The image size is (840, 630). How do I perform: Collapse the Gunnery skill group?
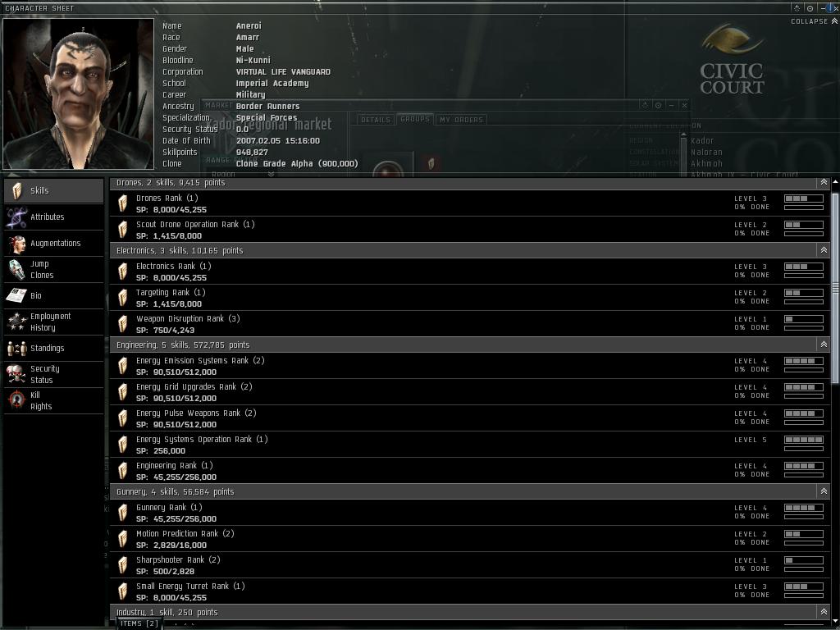[824, 491]
